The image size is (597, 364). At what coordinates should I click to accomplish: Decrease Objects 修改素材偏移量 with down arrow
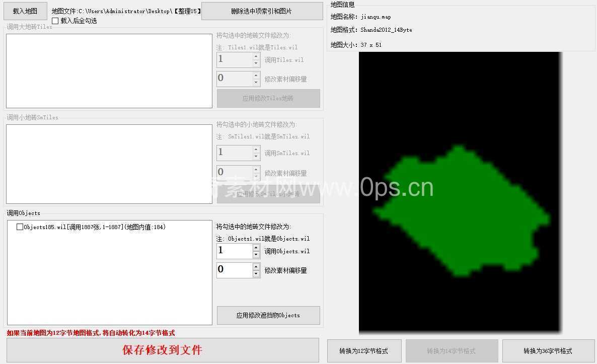tap(256, 274)
